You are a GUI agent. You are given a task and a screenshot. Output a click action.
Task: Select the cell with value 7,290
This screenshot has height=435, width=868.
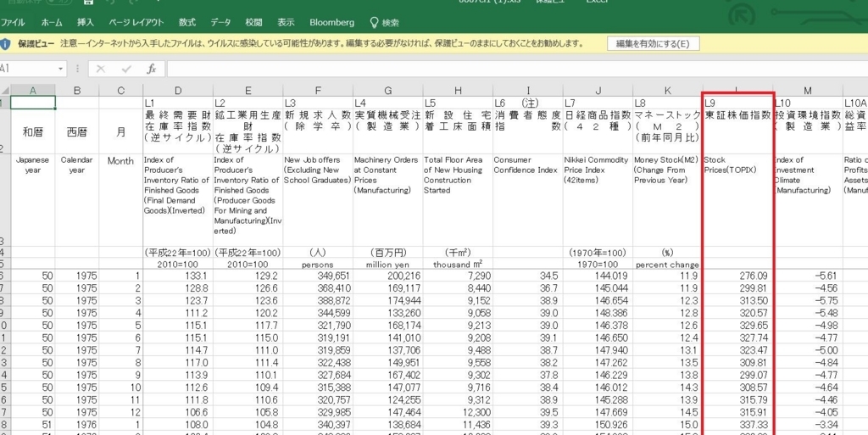(x=458, y=276)
